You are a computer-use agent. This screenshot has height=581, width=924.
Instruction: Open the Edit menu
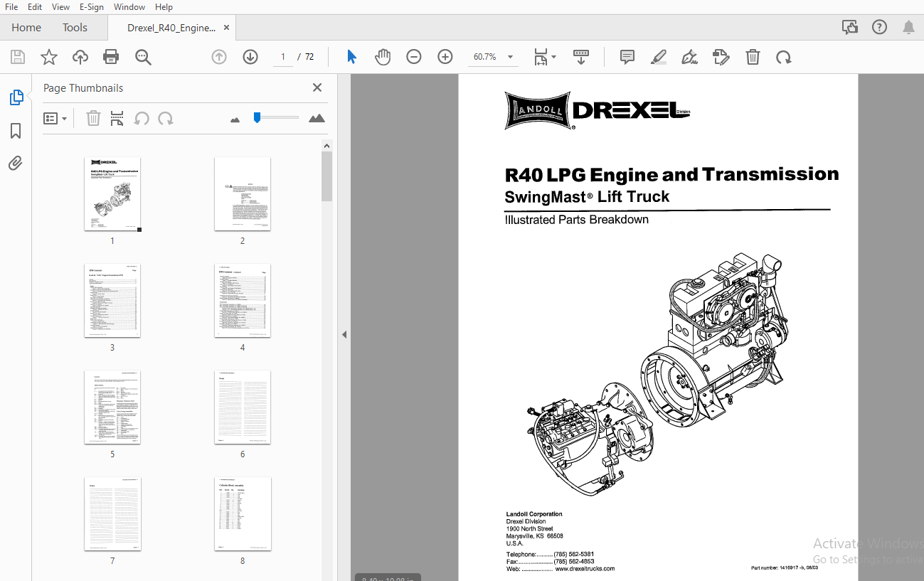35,6
